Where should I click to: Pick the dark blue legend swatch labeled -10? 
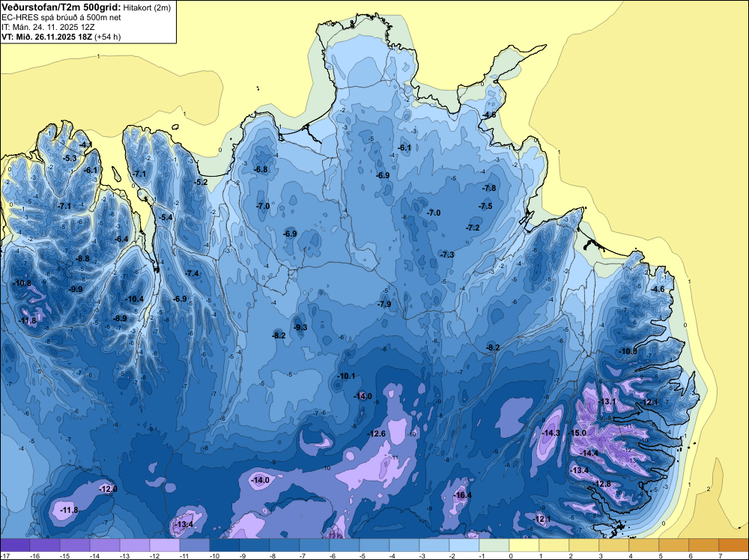(x=225, y=545)
